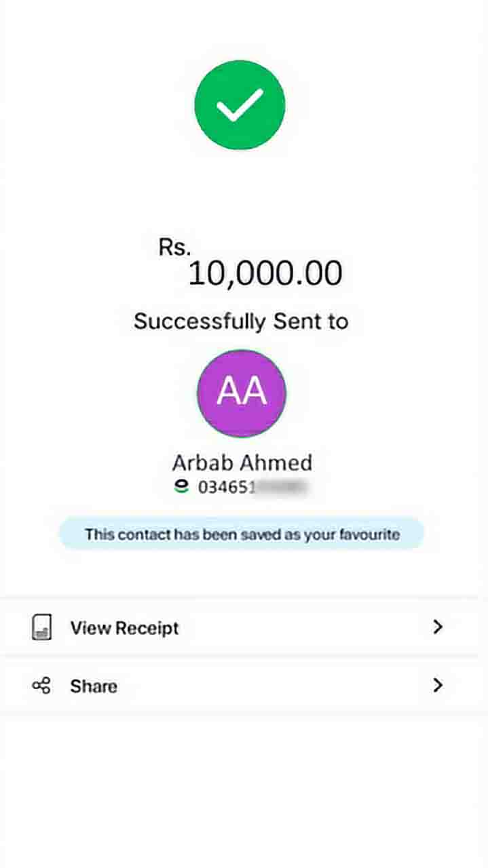
Task: Open Share options via the chevron arrow
Action: click(x=438, y=686)
